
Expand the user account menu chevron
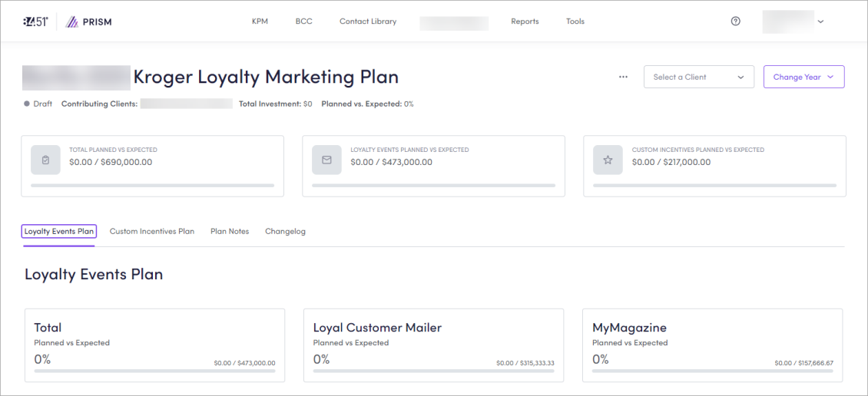820,21
